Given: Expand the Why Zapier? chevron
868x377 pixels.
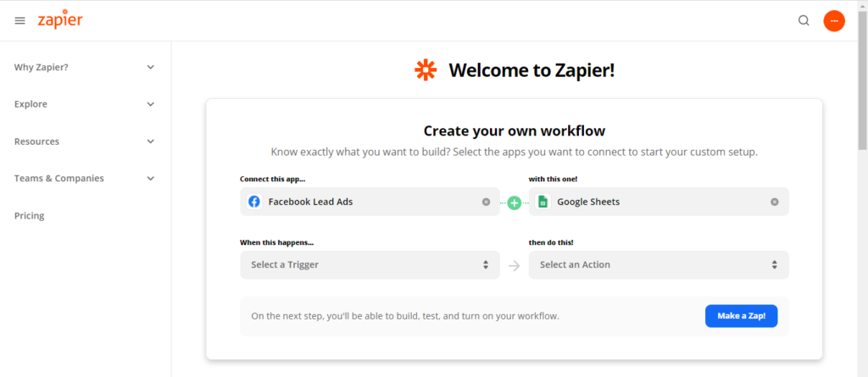Looking at the screenshot, I should click(x=151, y=67).
